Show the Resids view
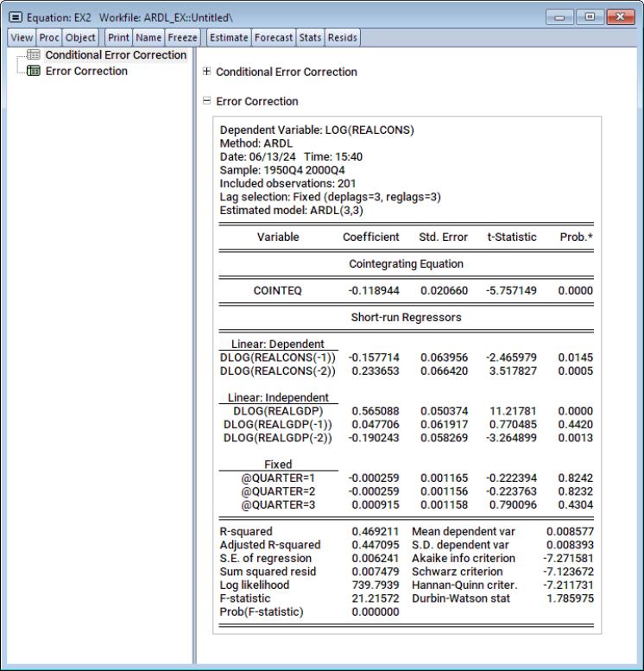644x671 pixels. [343, 37]
